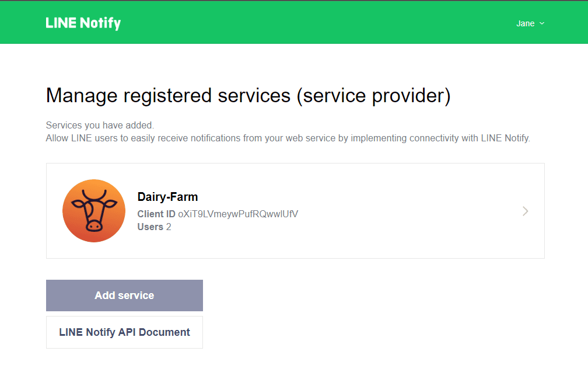The height and width of the screenshot is (365, 588).
Task: Click the Jane menu item in the navbar
Action: (x=526, y=23)
